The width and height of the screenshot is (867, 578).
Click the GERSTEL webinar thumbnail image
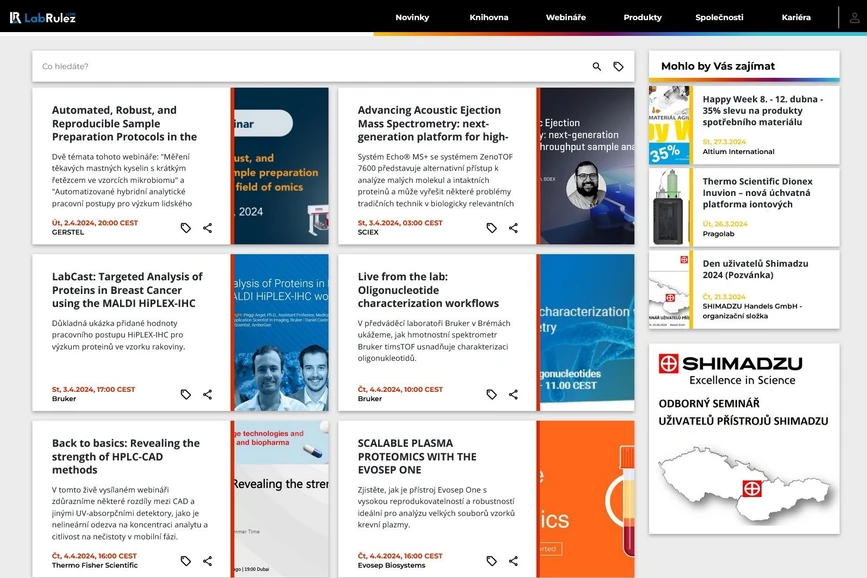point(280,166)
